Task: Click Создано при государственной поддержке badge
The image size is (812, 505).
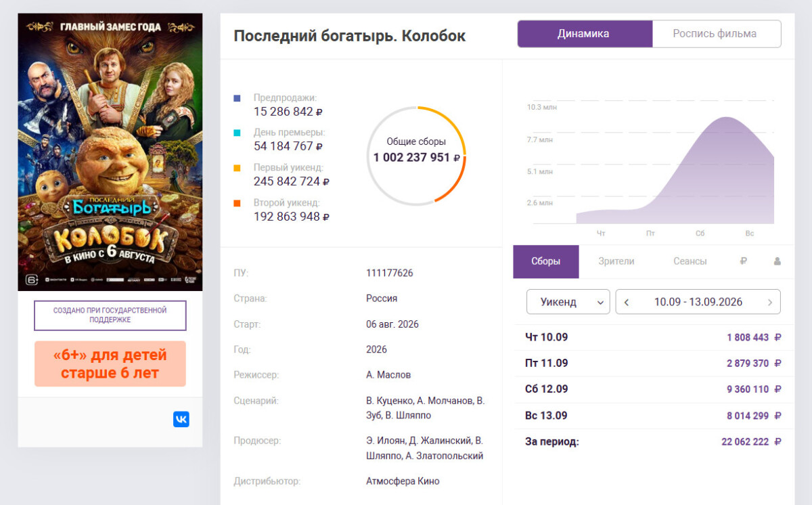Action: coord(110,315)
